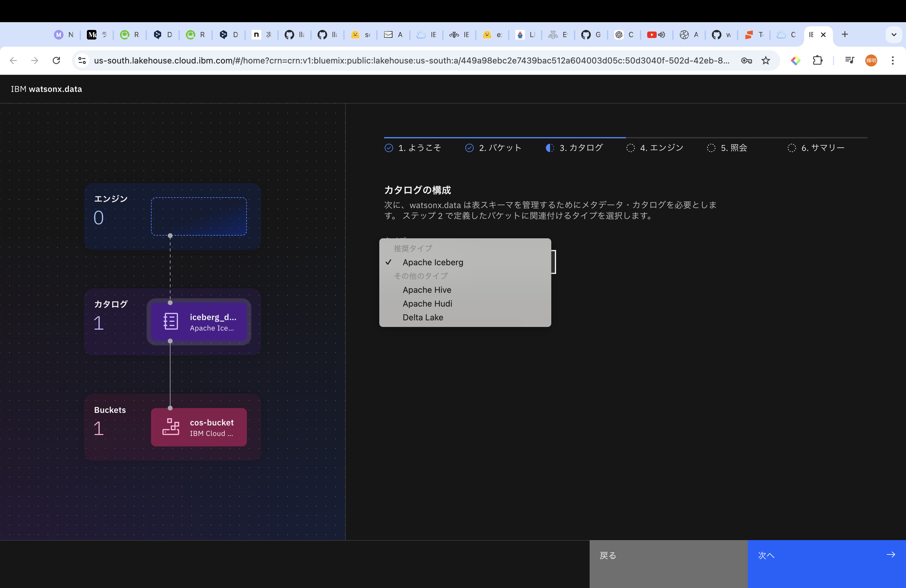906x588 pixels.
Task: Switch to the ChatGPT tab
Action: 623,35
